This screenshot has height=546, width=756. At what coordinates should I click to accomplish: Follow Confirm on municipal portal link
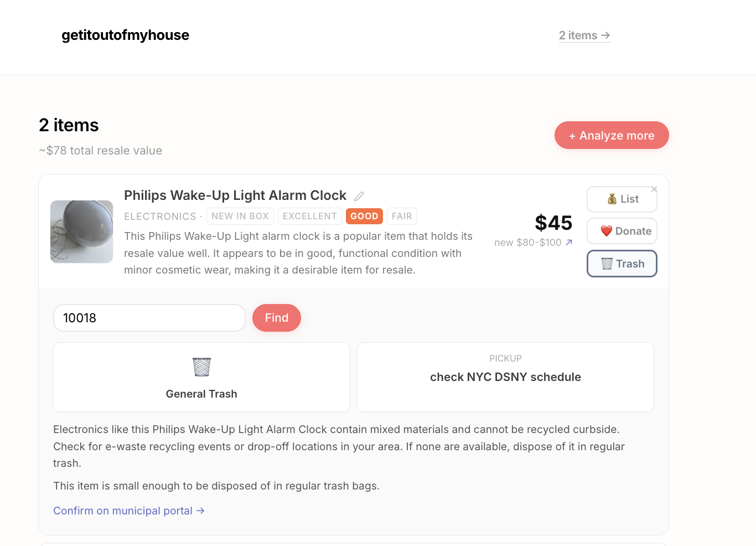128,511
